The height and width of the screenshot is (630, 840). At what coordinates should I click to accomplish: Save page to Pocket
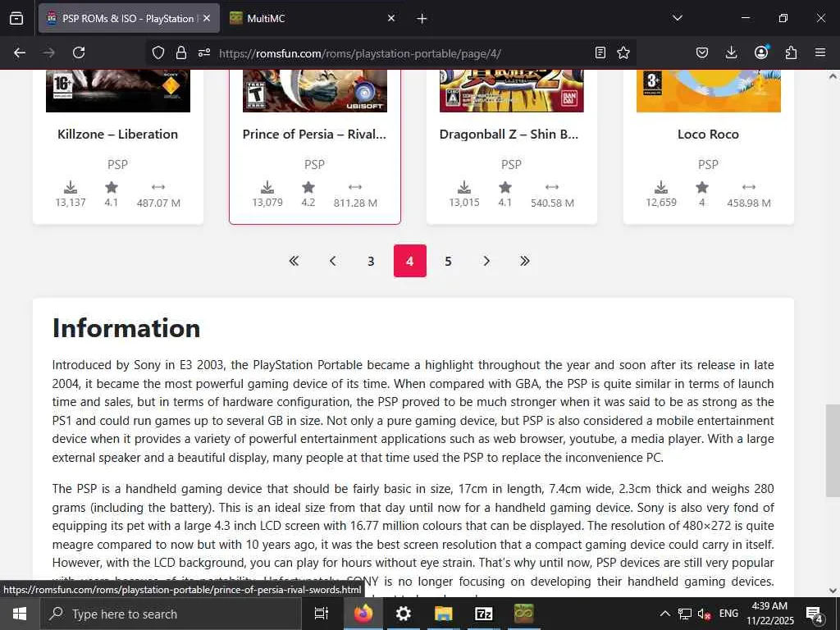tap(702, 52)
